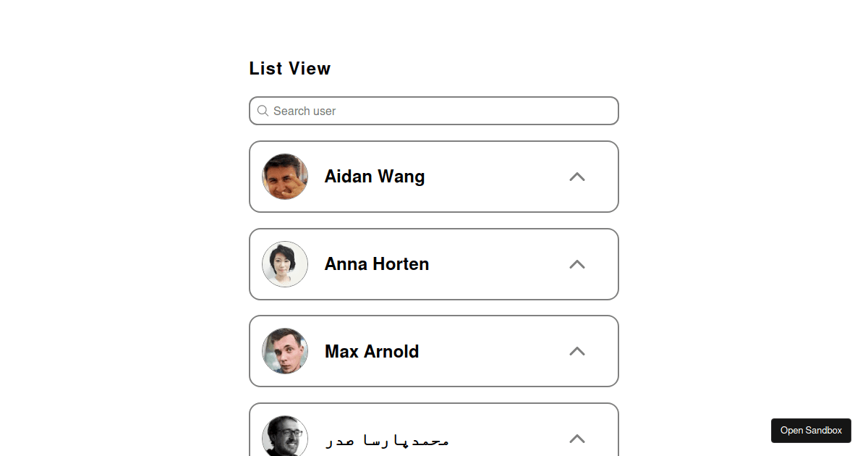Click the bottom user's avatar photo
Viewport: 868px width, 456px height.
pyautogui.click(x=284, y=437)
